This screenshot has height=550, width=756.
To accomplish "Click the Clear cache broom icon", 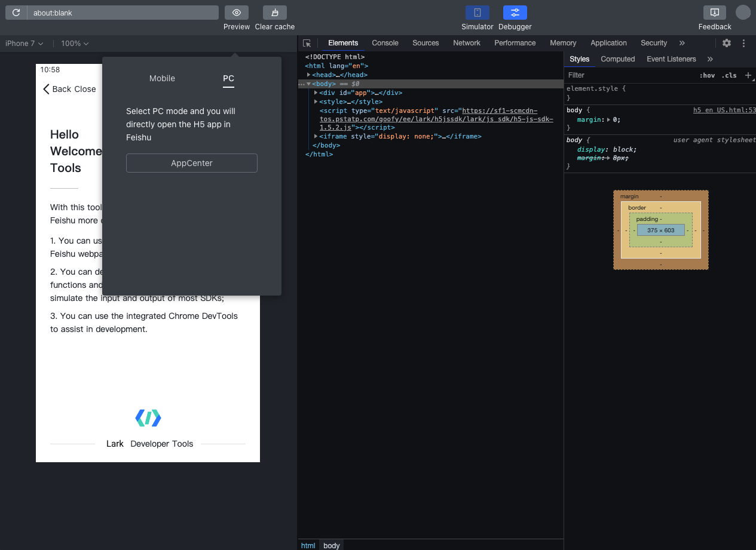I will point(274,13).
